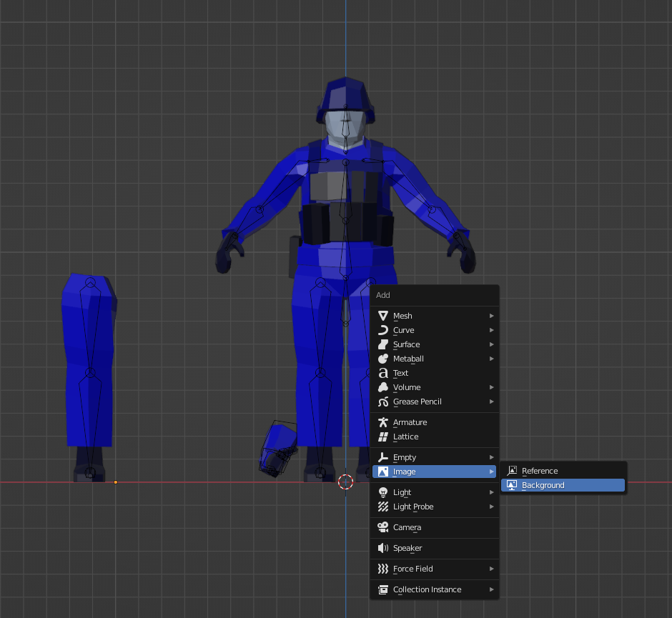Choose Background image option
Screen dimensions: 672x618
click(x=543, y=485)
